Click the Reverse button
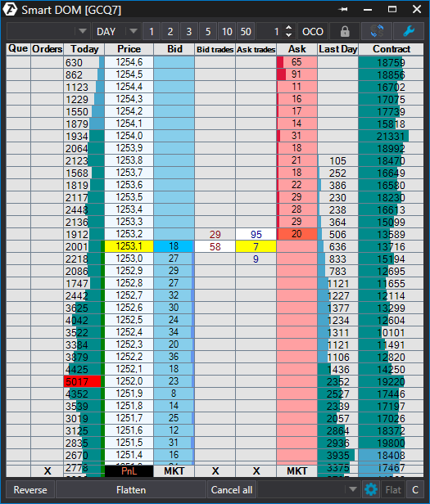Viewport: 430px width, 504px height. 30,490
